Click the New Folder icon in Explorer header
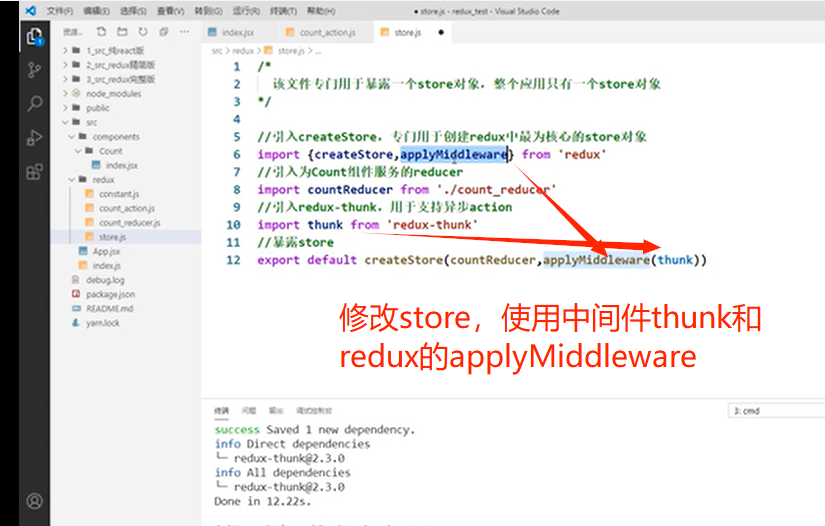This screenshot has width=825, height=526. point(122,32)
